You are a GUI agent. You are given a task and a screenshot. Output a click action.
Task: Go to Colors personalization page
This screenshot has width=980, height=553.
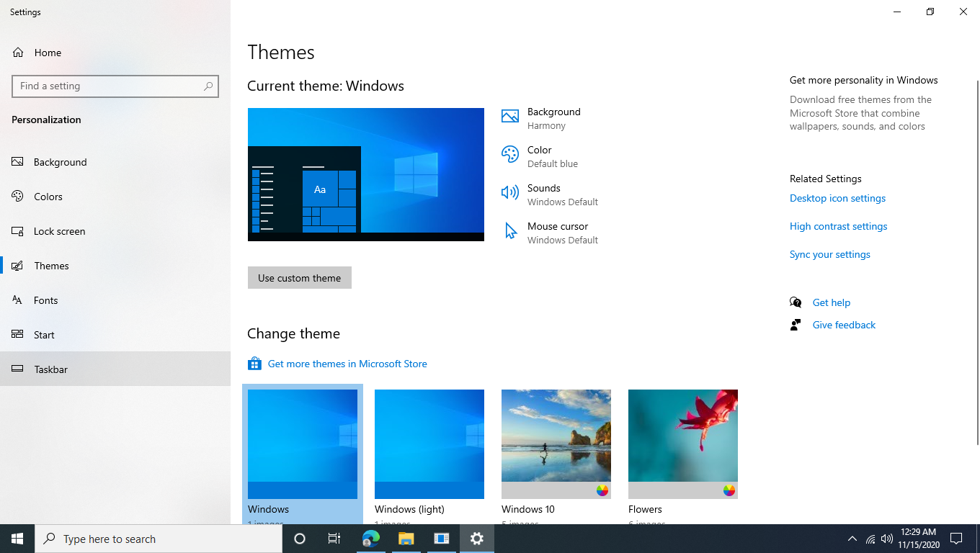tap(115, 197)
